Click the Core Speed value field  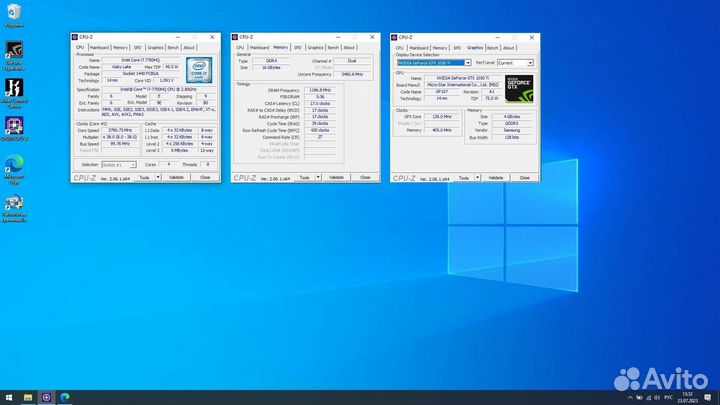click(120, 130)
